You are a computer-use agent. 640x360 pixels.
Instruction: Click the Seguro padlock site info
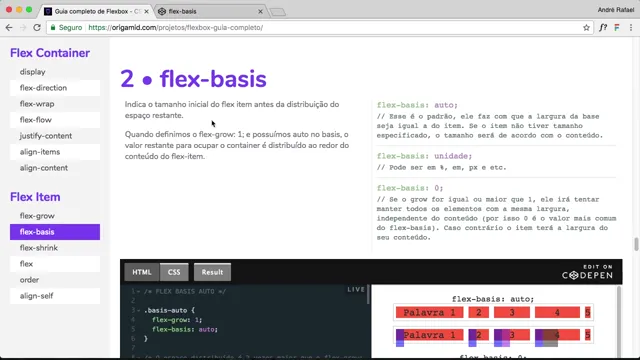[x=66, y=27]
